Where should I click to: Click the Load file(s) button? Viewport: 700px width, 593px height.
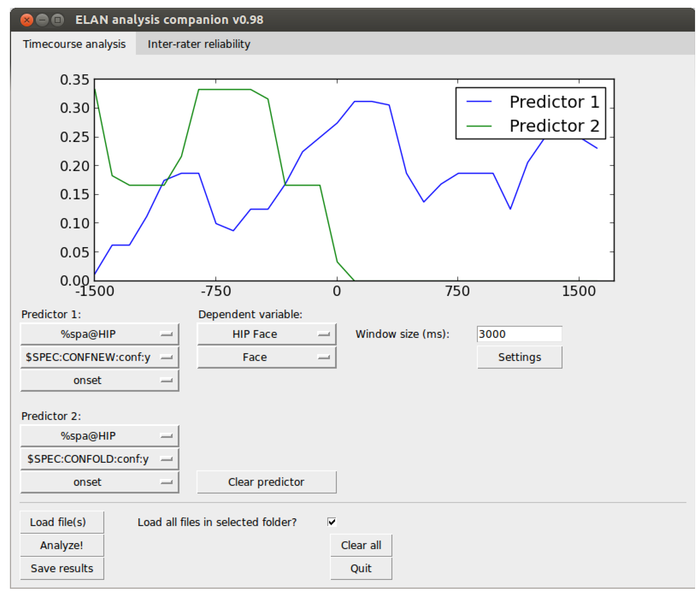point(62,522)
